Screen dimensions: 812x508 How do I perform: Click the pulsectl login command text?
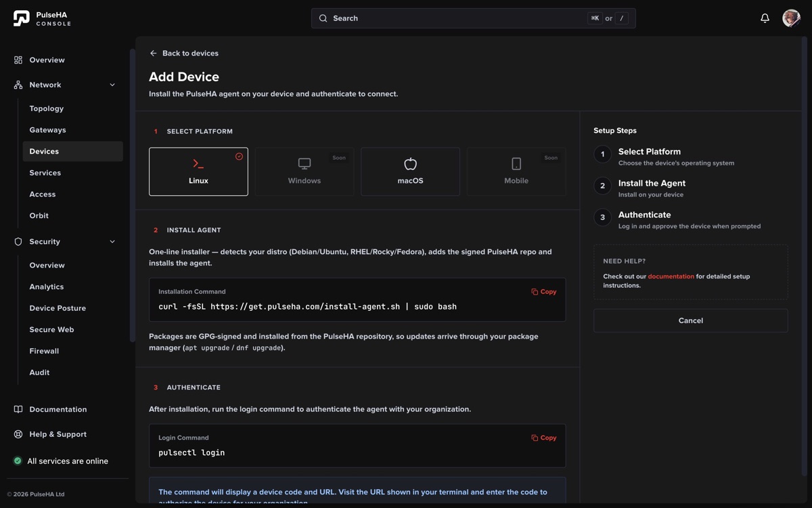191,452
